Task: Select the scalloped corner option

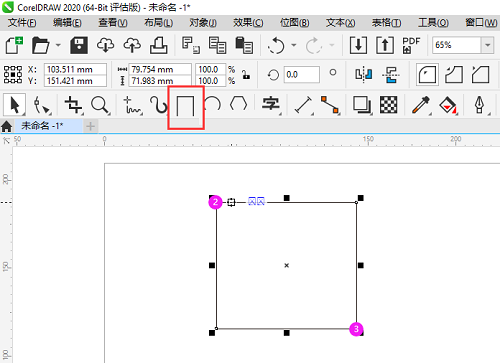Action: coord(454,74)
